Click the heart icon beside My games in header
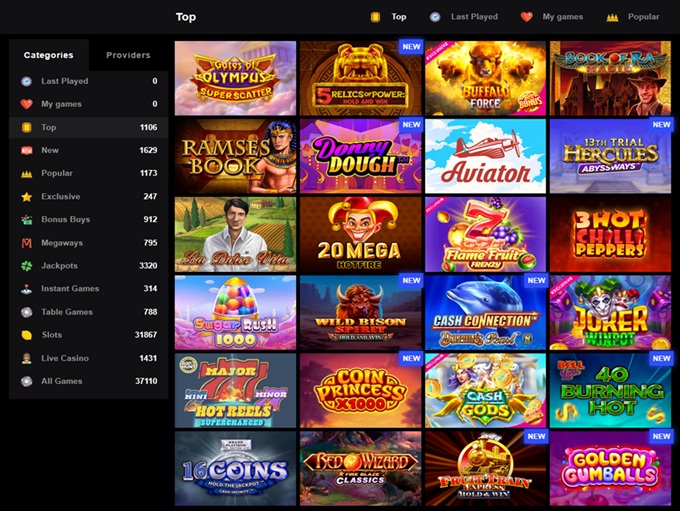This screenshot has height=511, width=680. (x=526, y=17)
